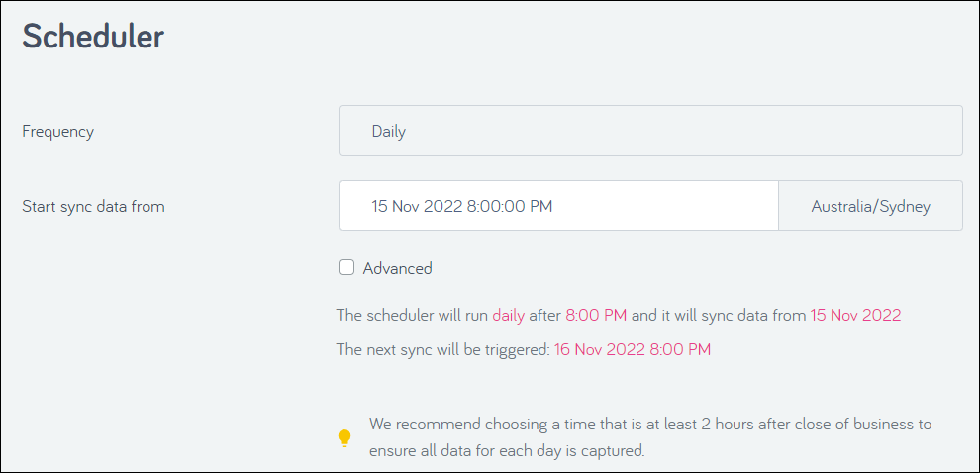Click the pink '15 Nov 2022' date
This screenshot has height=473, width=980.
(x=855, y=315)
